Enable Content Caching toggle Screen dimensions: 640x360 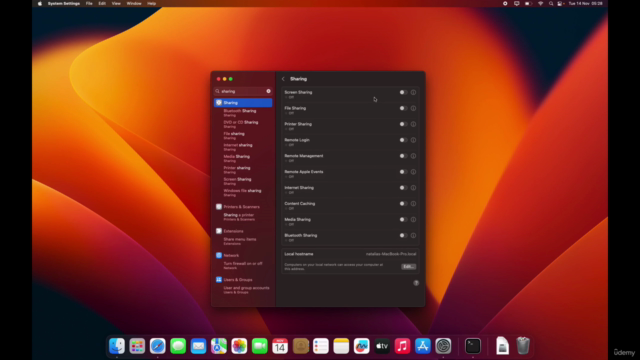tap(403, 204)
